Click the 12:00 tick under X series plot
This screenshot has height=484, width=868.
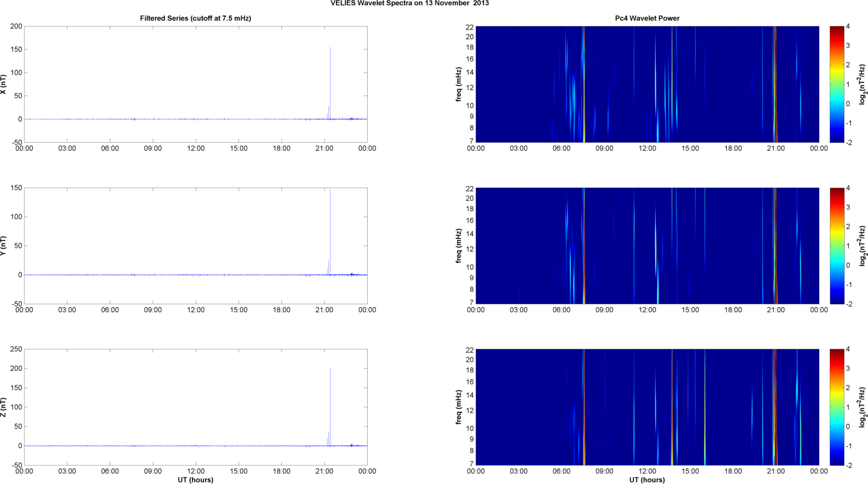click(196, 148)
